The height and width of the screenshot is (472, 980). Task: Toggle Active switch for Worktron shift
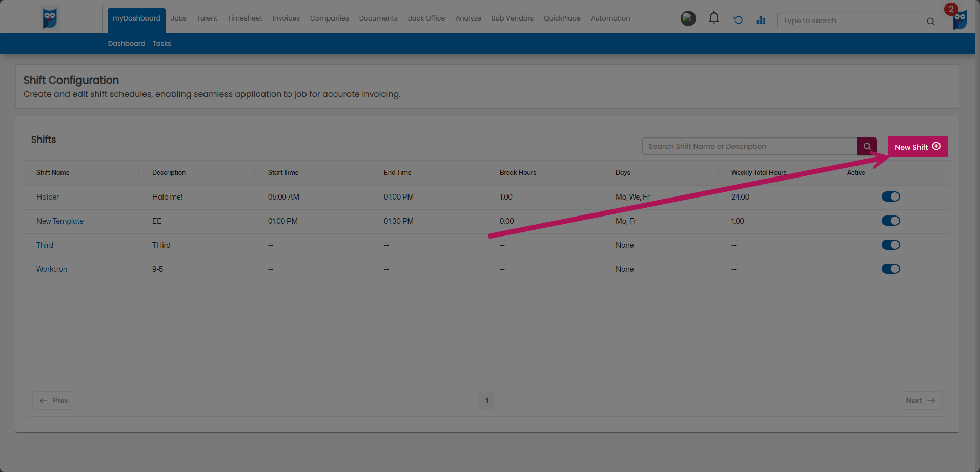click(890, 269)
